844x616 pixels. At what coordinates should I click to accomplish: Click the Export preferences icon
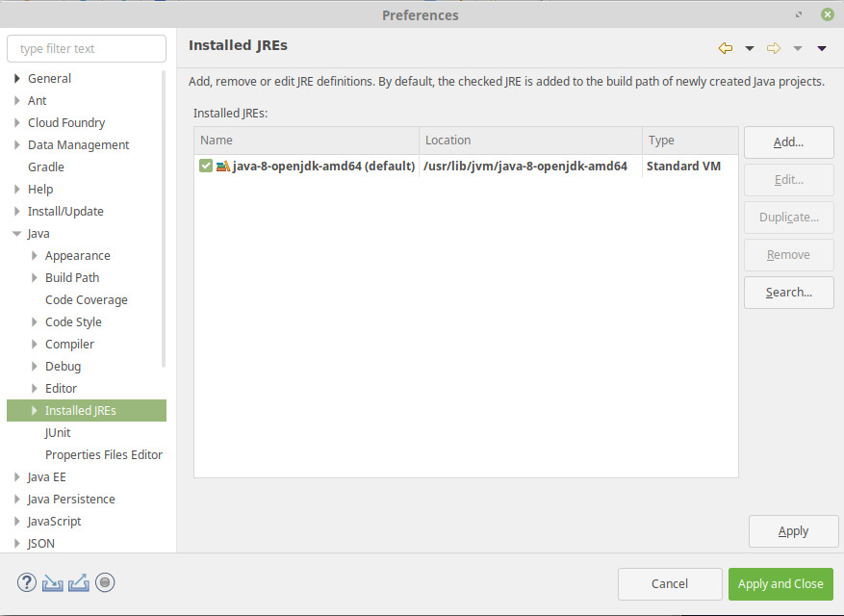79,582
